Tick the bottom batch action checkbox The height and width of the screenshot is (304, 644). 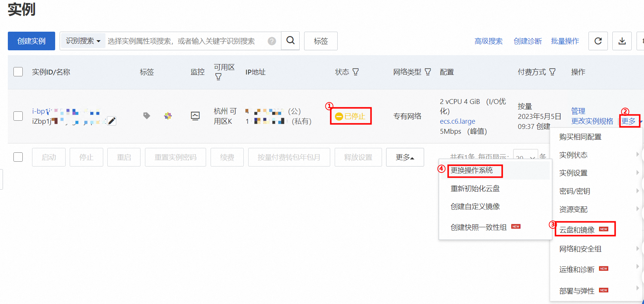[18, 157]
